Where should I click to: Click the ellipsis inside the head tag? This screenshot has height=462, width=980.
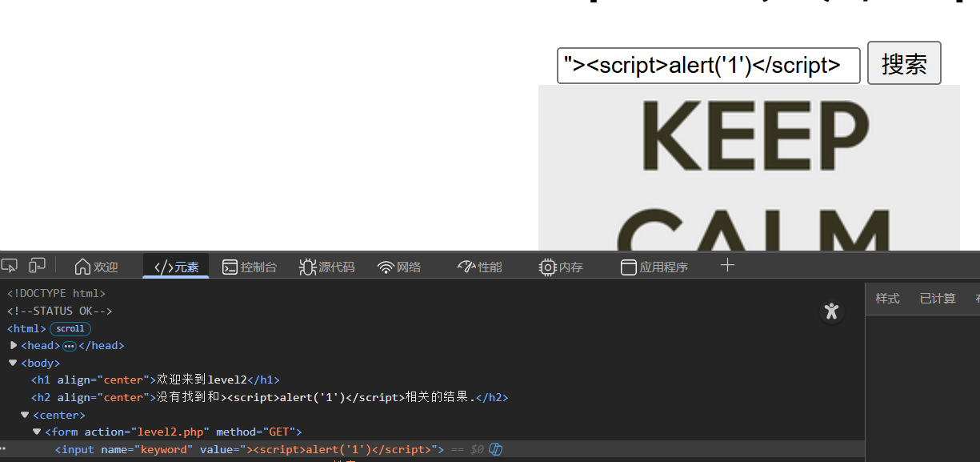click(69, 346)
